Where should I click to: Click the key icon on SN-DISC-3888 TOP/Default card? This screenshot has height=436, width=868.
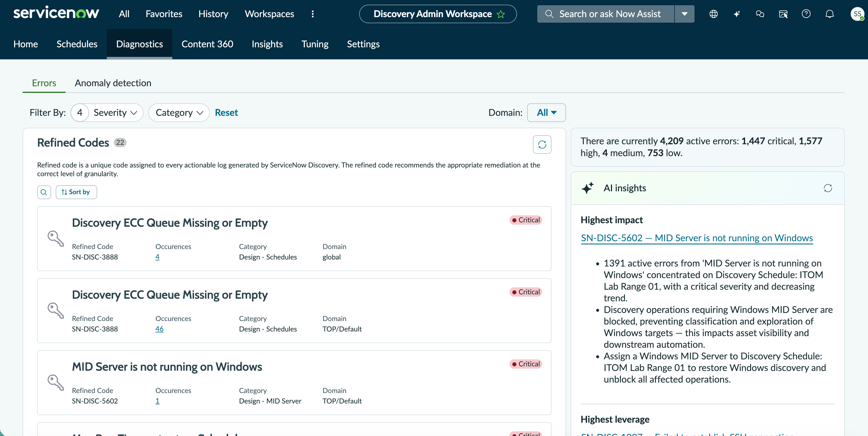click(x=56, y=310)
